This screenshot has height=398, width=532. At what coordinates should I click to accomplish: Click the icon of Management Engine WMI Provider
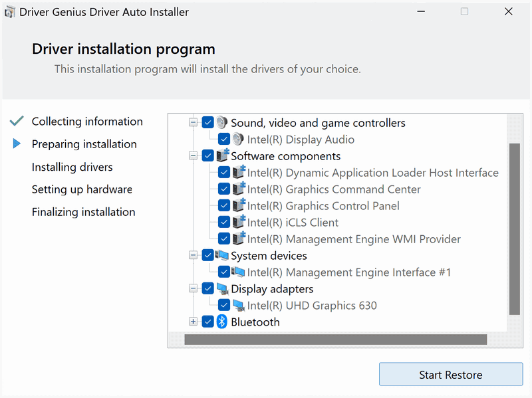(239, 239)
